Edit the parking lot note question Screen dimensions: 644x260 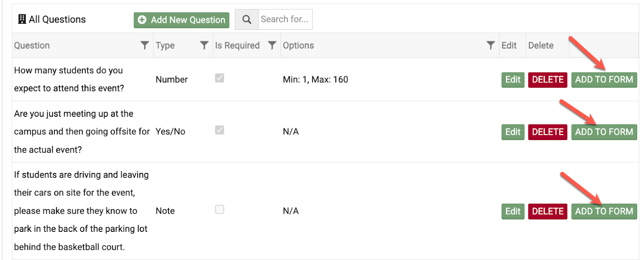513,211
